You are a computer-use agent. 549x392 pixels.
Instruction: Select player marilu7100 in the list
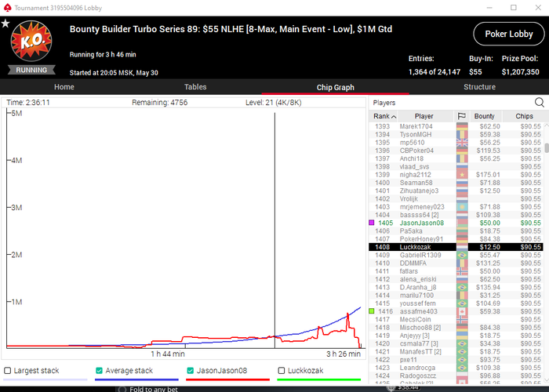(456, 296)
